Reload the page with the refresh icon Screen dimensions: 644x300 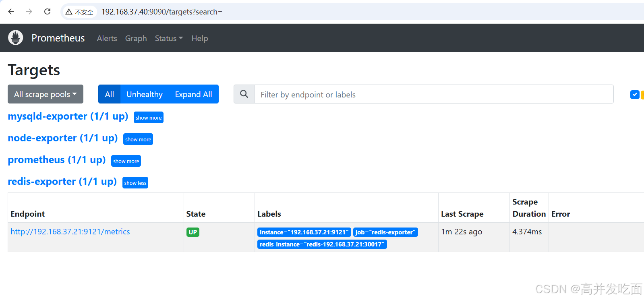[47, 12]
